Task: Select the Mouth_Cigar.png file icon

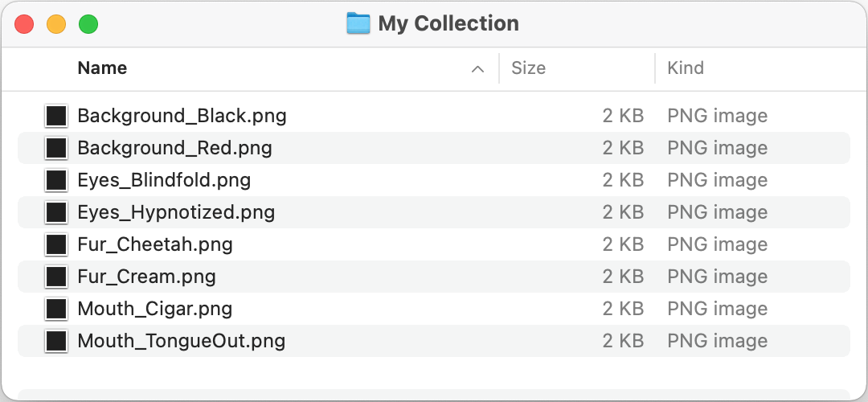Action: point(56,309)
